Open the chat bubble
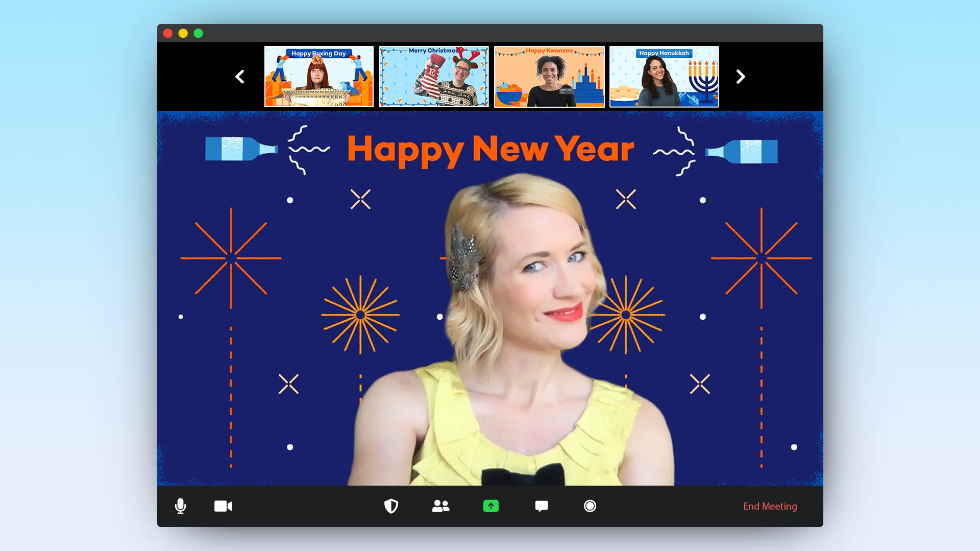980x551 pixels. coord(542,506)
